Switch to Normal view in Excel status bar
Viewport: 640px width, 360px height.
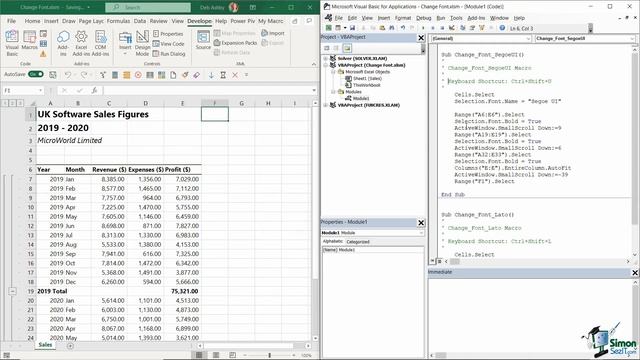(x=199, y=355)
